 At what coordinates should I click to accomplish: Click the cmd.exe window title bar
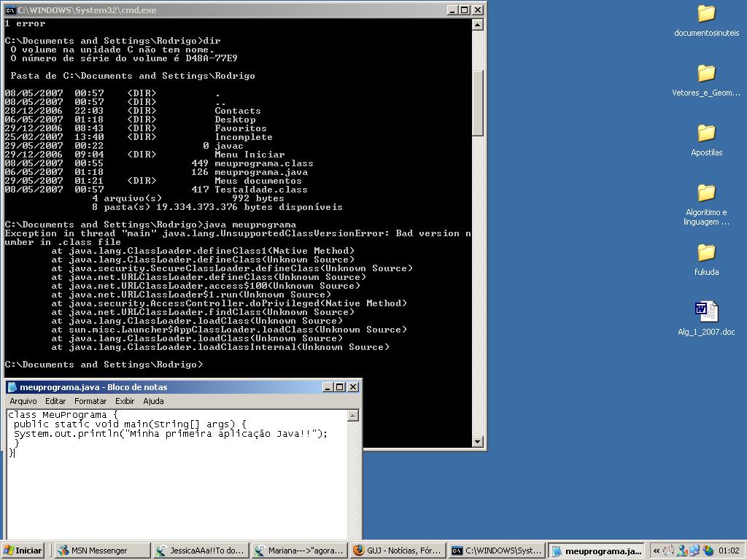244,10
